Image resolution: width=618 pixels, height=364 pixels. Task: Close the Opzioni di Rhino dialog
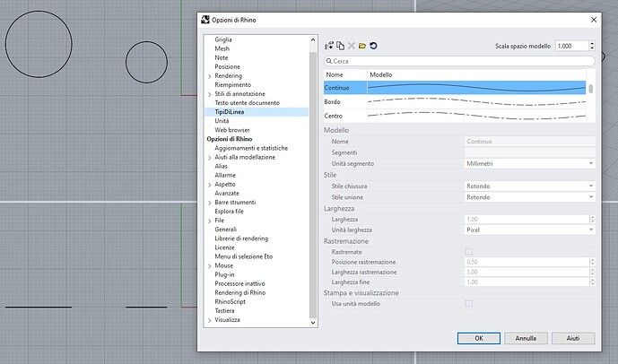click(594, 20)
